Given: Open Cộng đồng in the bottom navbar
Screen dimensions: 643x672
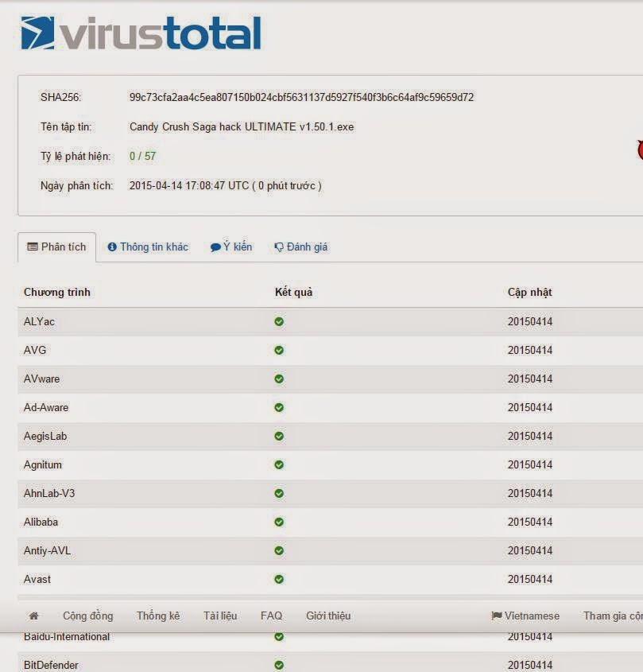Looking at the screenshot, I should pos(87,616).
